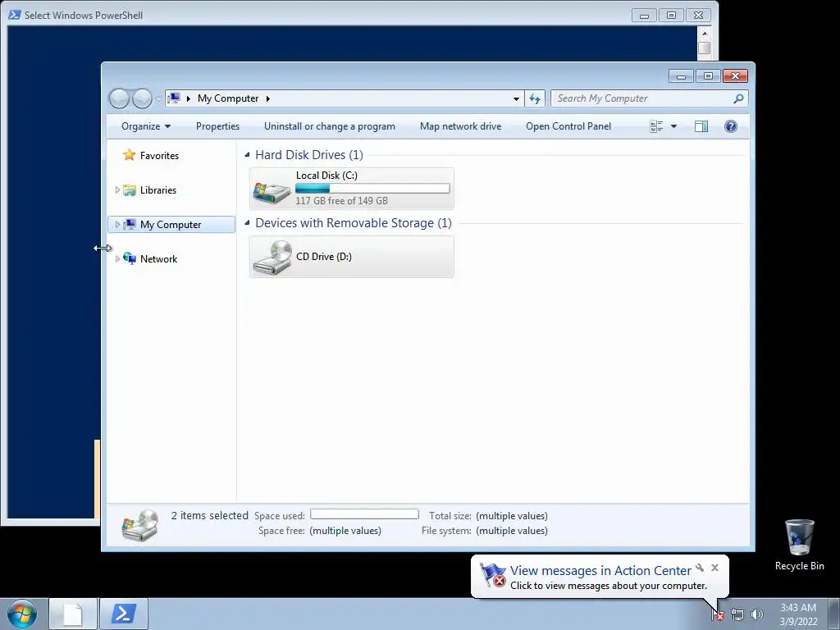Open the notification options wrench icon

pos(700,568)
